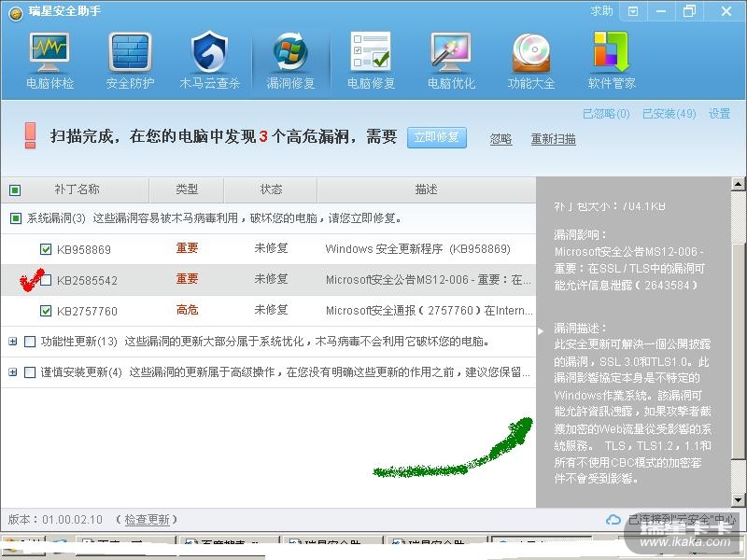
Task: Select the KB2585542 patch name
Action: (x=87, y=281)
